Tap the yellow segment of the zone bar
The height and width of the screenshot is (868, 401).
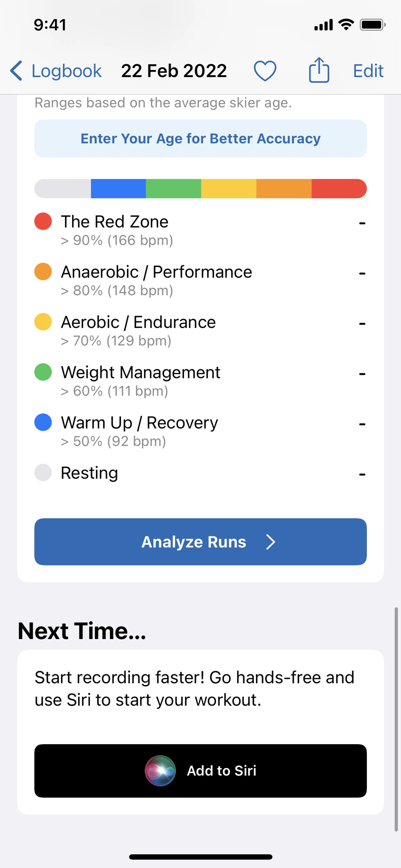[x=228, y=189]
